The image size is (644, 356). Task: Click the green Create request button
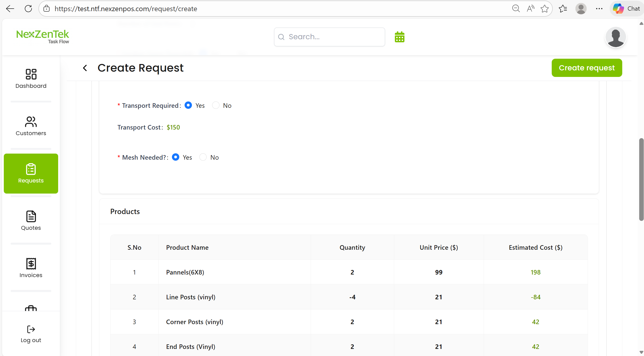point(587,68)
